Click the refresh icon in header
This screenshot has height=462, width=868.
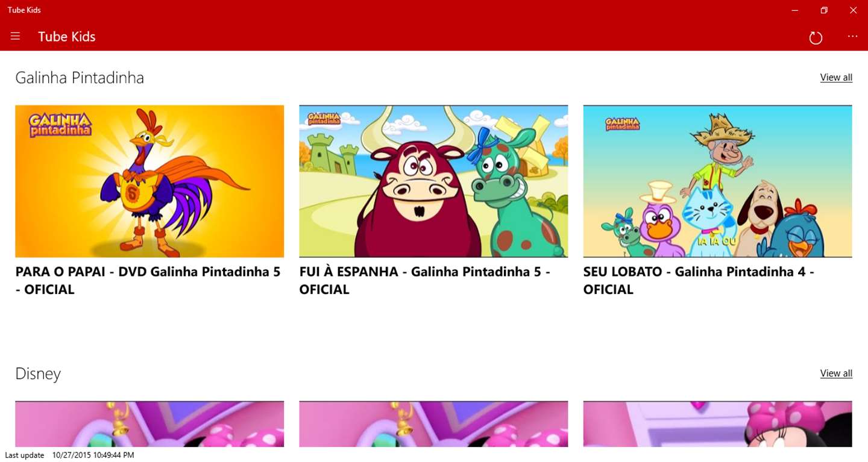(816, 37)
